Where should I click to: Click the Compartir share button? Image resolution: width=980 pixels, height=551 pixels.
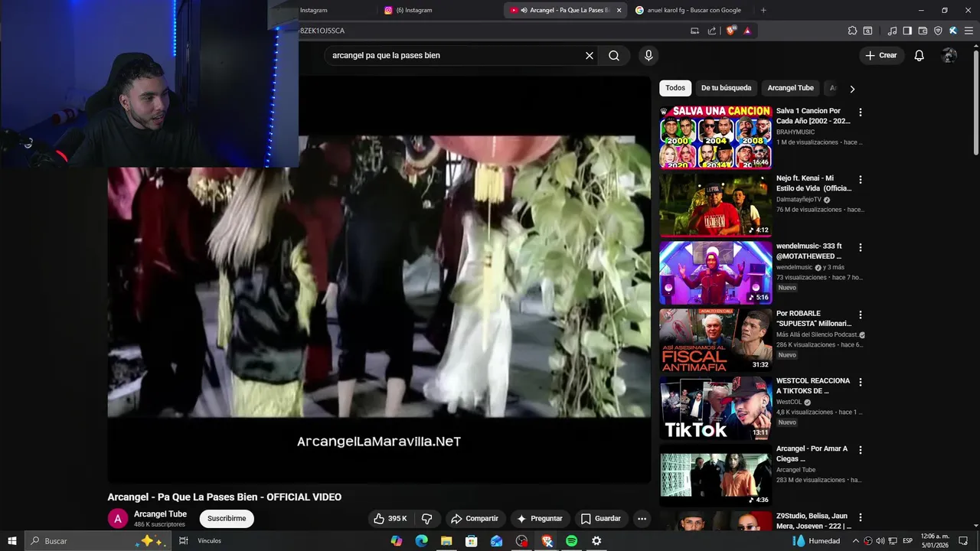(x=475, y=518)
